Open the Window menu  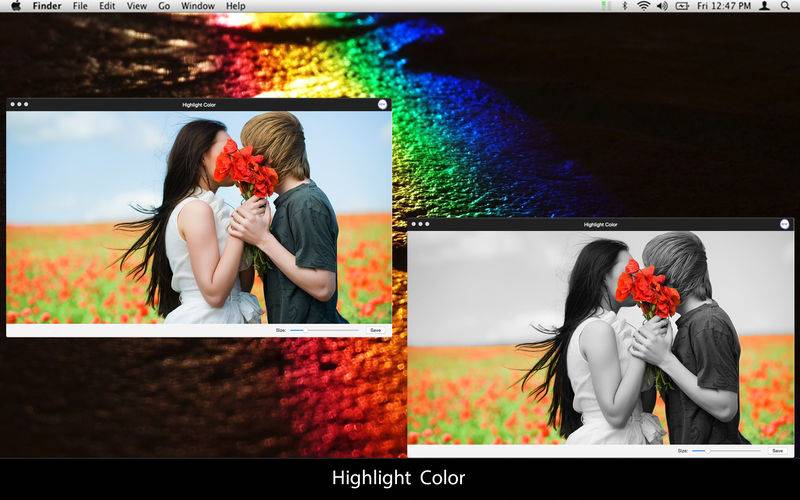(x=198, y=6)
